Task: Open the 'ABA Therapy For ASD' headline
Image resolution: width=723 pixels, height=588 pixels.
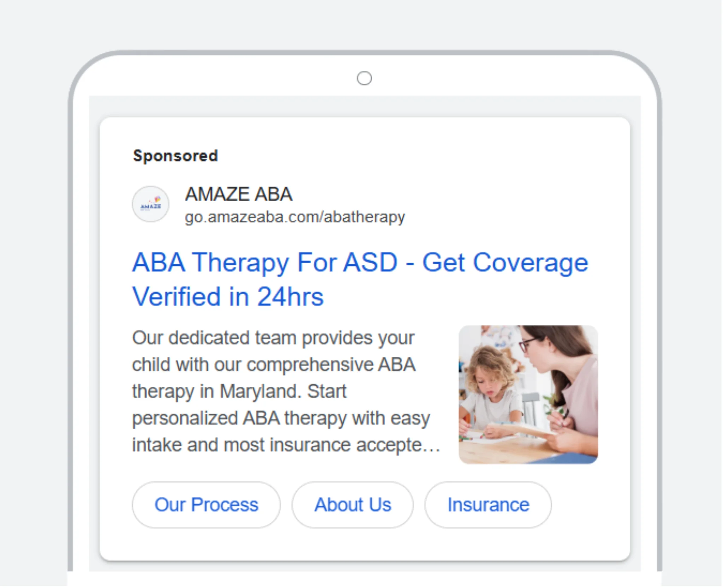Action: coord(265,263)
